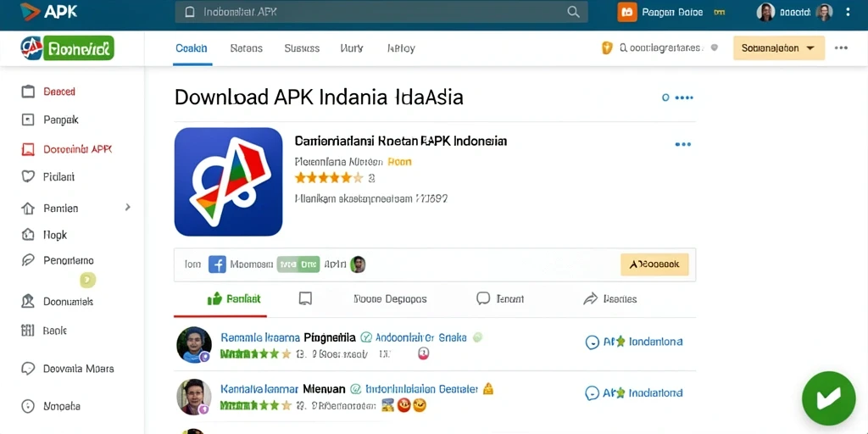The height and width of the screenshot is (434, 868).
Task: Select the green Fanlast thumbs-up tab
Action: [x=234, y=299]
